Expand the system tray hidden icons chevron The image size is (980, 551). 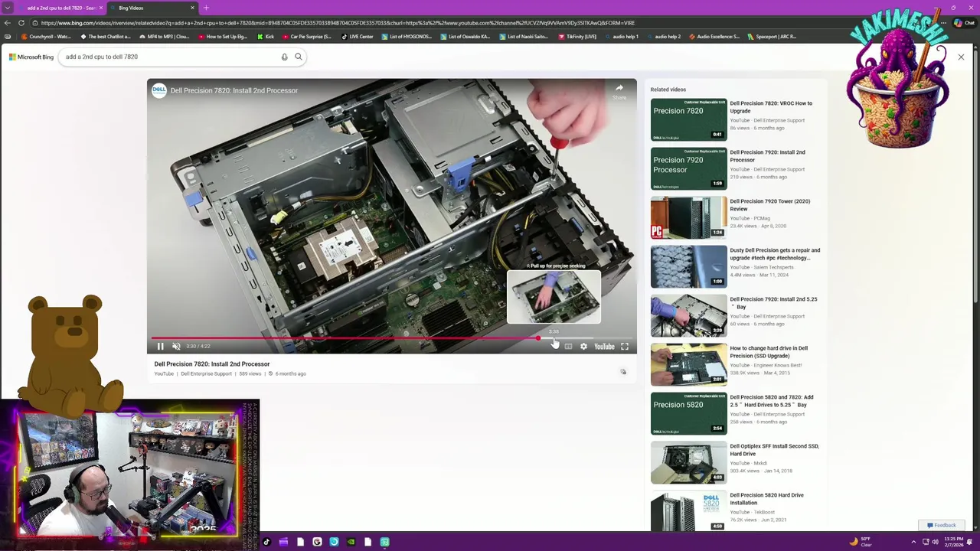click(913, 542)
